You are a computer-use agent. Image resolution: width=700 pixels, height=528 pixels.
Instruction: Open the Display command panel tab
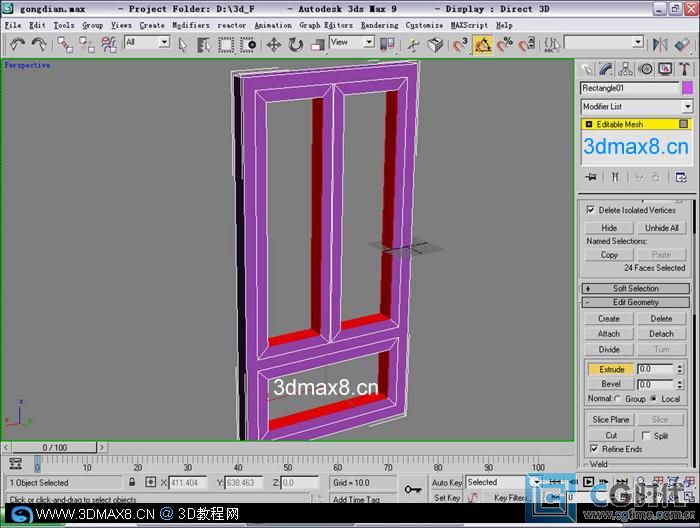click(x=665, y=69)
